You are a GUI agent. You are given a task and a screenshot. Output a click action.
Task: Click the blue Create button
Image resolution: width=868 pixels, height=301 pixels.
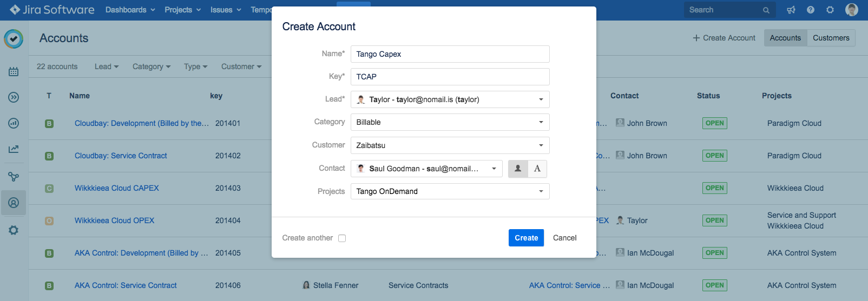click(526, 238)
